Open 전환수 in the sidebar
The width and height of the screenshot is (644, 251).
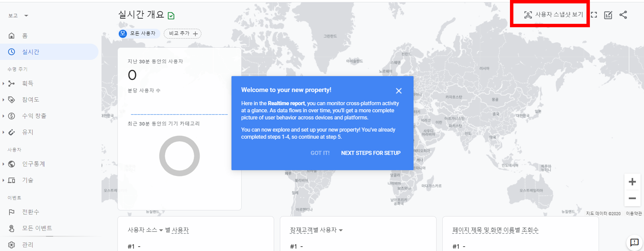tap(31, 212)
